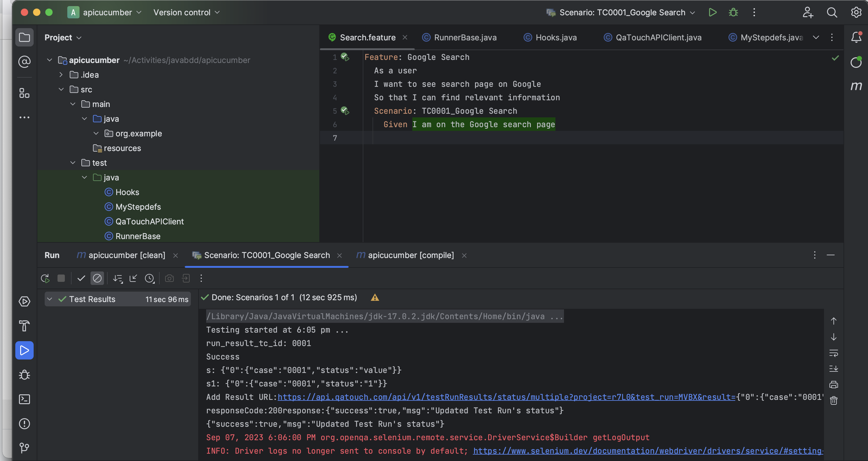Run feature from line 1 gutter icon

pos(345,57)
